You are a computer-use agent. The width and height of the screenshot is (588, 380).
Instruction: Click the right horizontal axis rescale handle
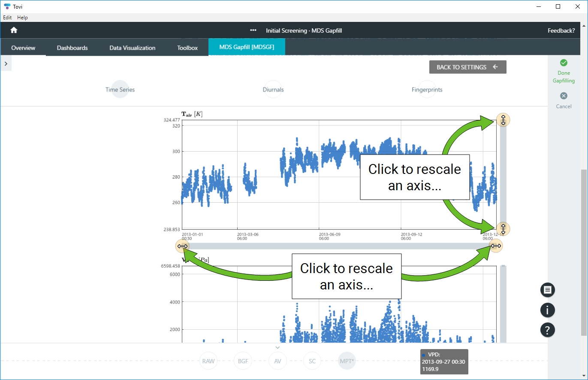point(496,246)
